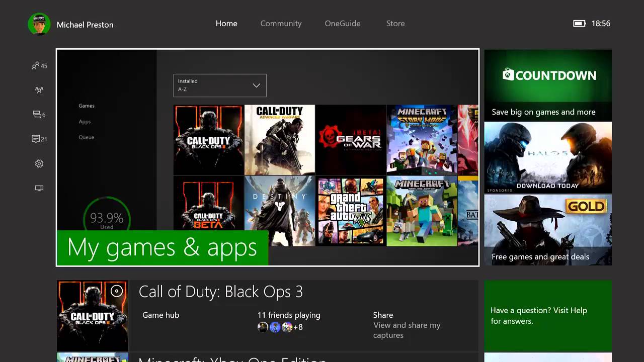This screenshot has width=644, height=362.
Task: Open Minecraft Story Mode tile
Action: coord(422,140)
